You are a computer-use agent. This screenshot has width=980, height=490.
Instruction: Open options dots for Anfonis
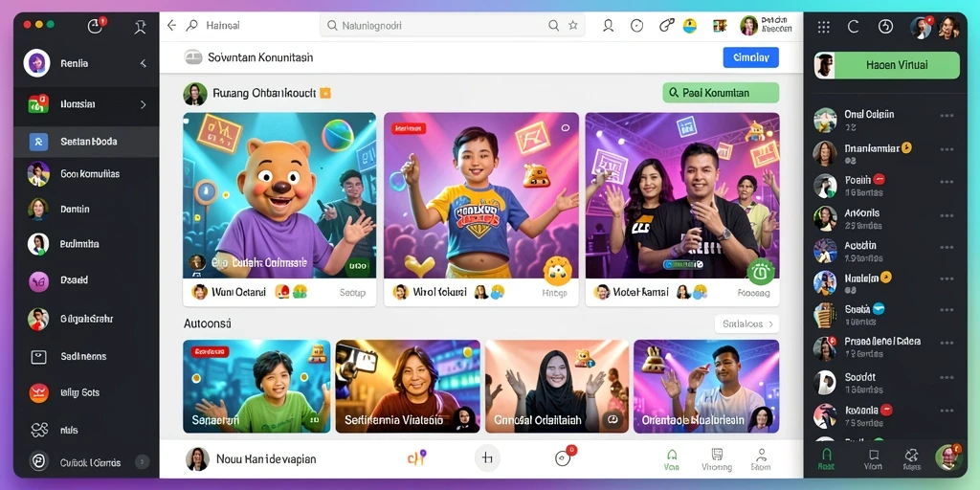click(947, 214)
